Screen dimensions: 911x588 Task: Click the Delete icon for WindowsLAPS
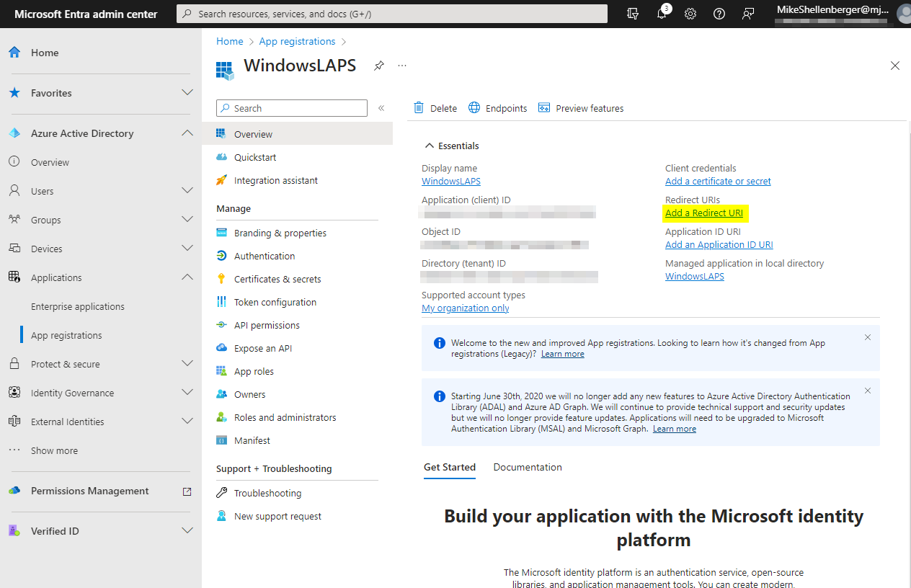click(419, 107)
